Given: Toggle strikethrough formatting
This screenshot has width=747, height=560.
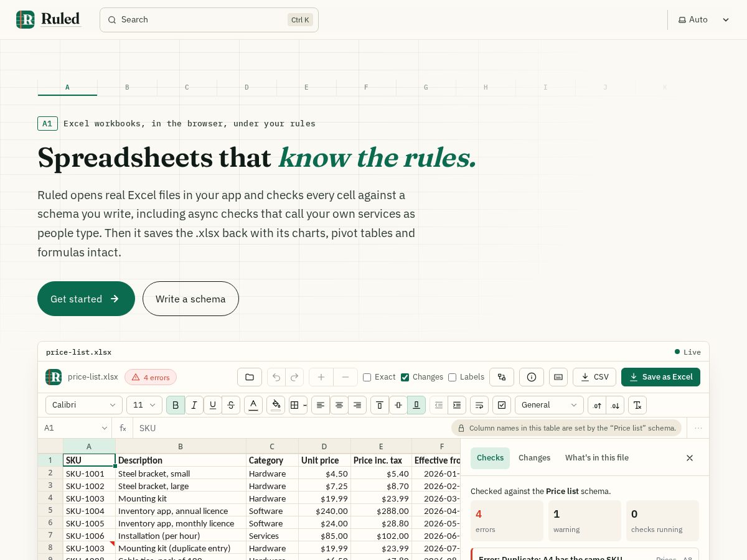Looking at the screenshot, I should [x=231, y=405].
